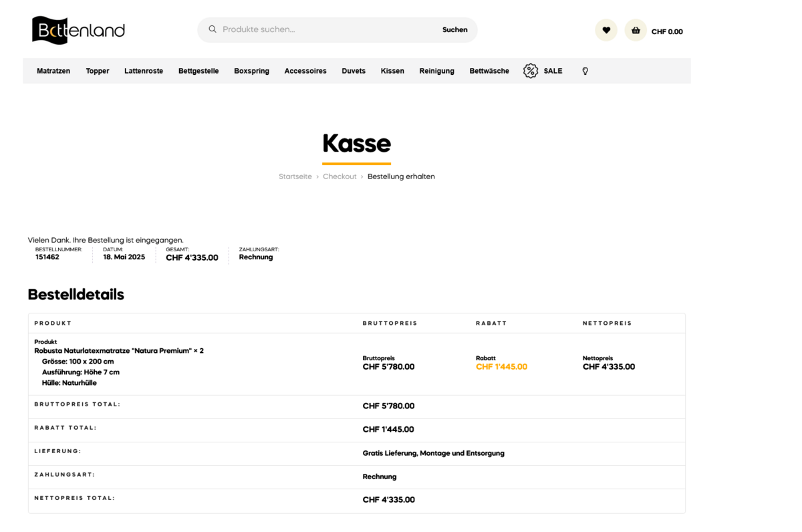Screen dimensions: 802x532
Task: Click the SALE percent badge icon
Action: [x=531, y=71]
